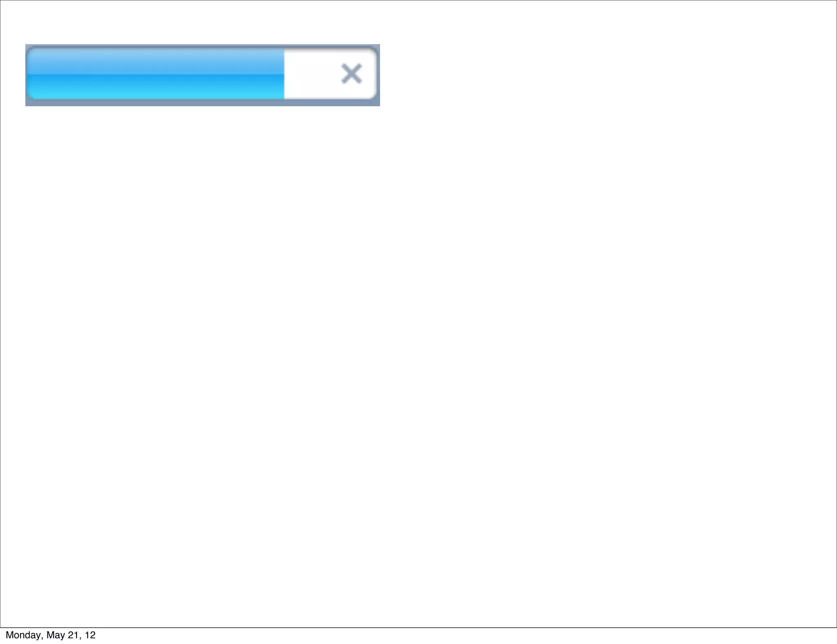Viewport: 837px width, 644px height.
Task: Click the middle of the blue progress fill
Action: [156, 74]
